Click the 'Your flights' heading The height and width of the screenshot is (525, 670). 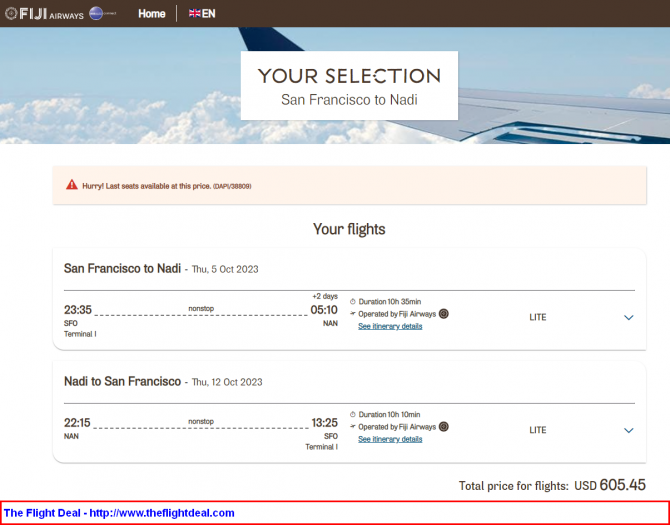349,229
